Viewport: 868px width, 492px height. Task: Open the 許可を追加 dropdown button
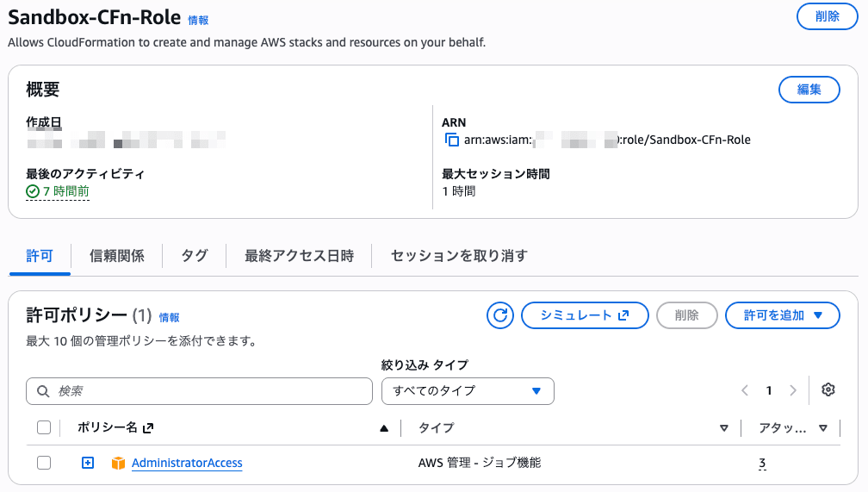click(x=782, y=315)
